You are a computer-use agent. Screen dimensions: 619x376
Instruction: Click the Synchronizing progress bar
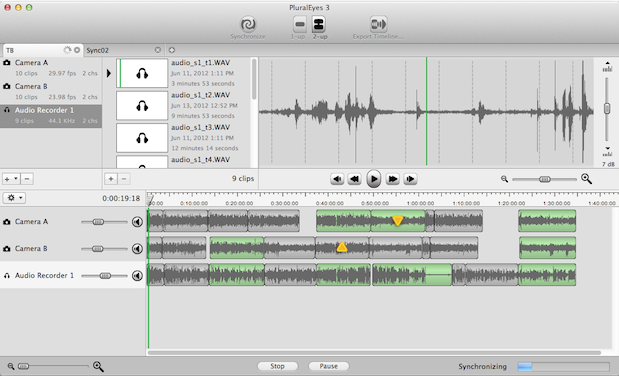pos(563,367)
